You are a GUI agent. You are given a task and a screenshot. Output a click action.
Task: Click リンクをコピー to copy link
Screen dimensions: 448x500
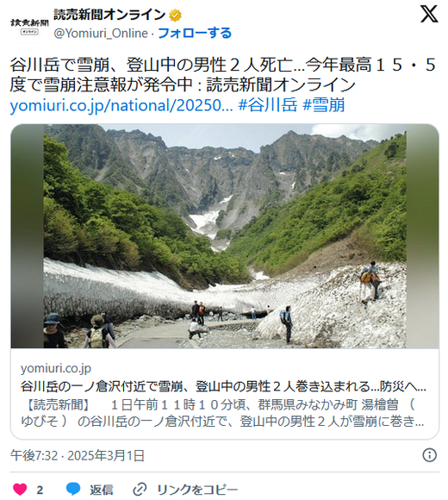point(197,490)
